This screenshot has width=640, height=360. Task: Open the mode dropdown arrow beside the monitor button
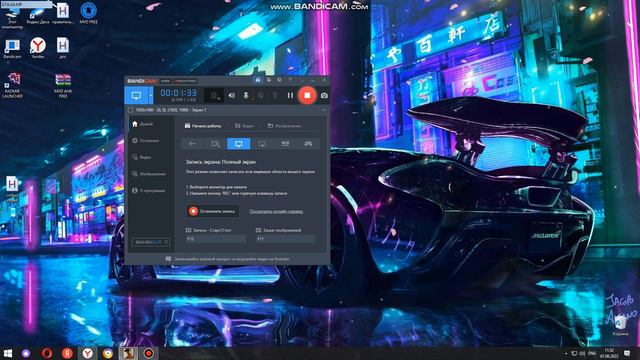click(x=151, y=96)
